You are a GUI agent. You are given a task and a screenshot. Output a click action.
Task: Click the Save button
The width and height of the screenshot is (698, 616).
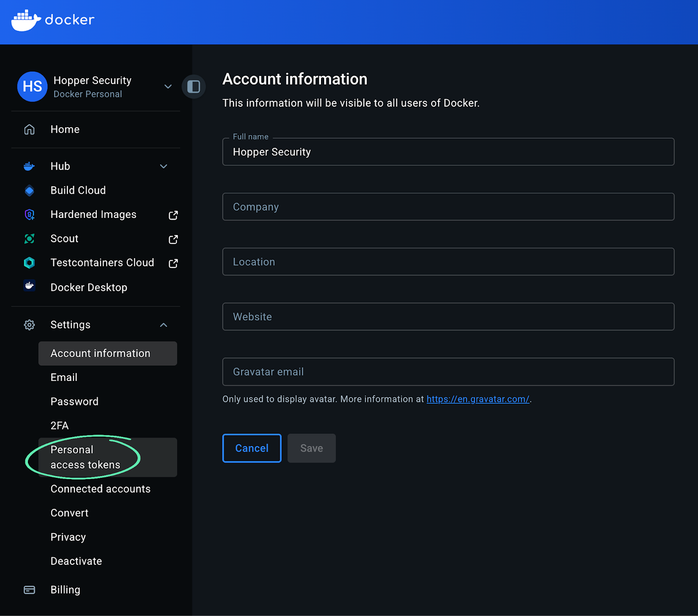311,448
